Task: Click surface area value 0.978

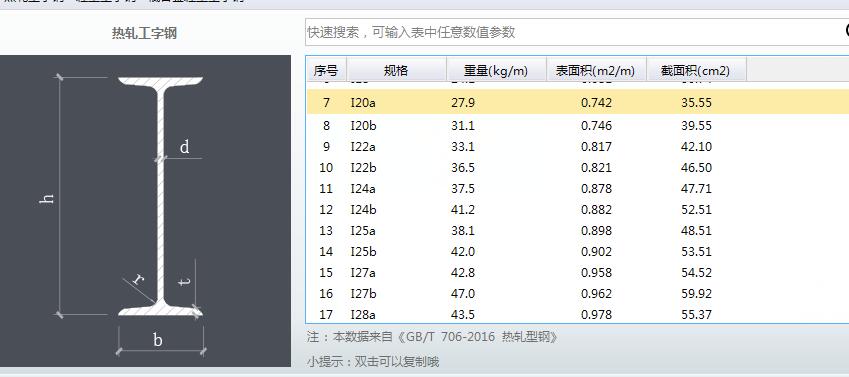Action: click(597, 314)
